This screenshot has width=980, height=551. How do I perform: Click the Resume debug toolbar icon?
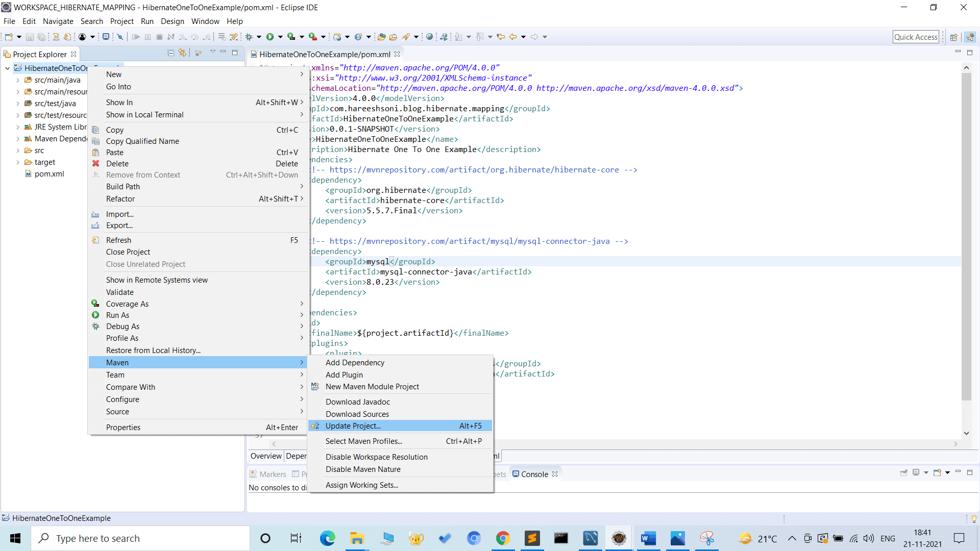pyautogui.click(x=136, y=37)
